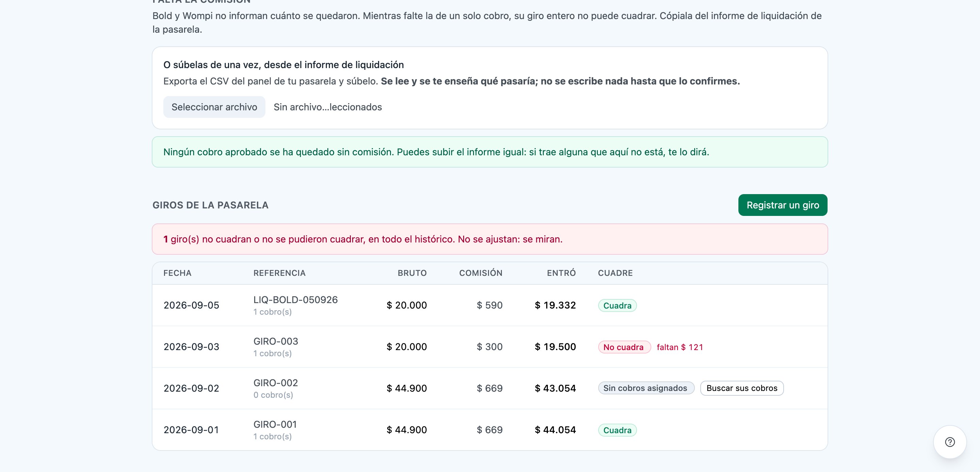Click the entered amount $ 19.332
Screen dimensions: 980x472
point(555,305)
